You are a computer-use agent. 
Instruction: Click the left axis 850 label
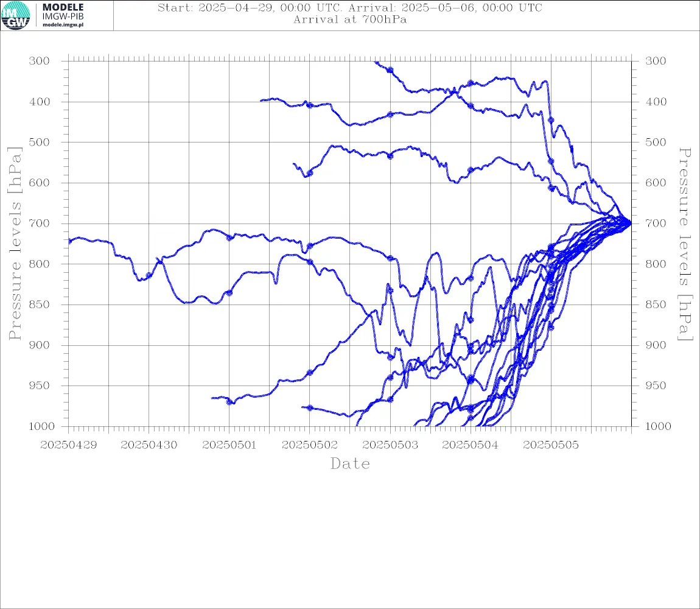tap(40, 304)
